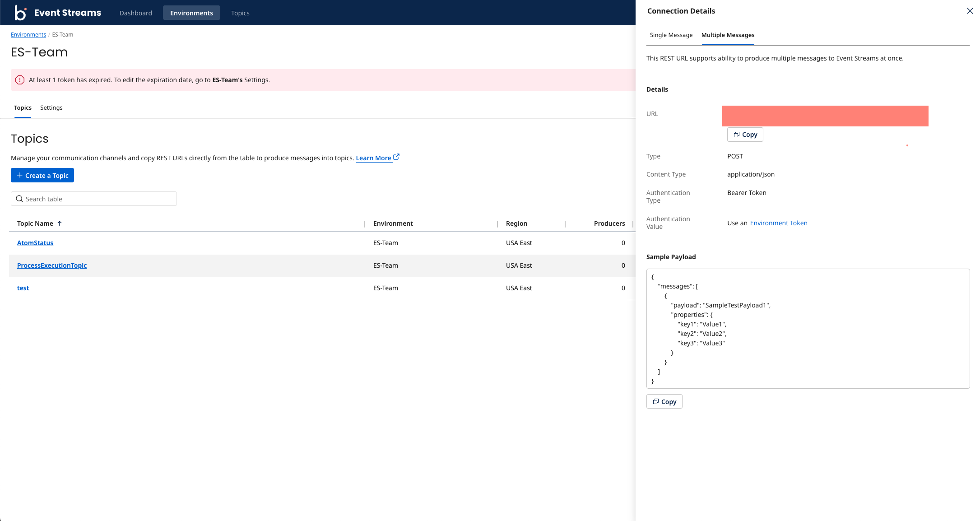Go to Topics in the top navigation
The width and height of the screenshot is (980, 521).
coord(240,13)
